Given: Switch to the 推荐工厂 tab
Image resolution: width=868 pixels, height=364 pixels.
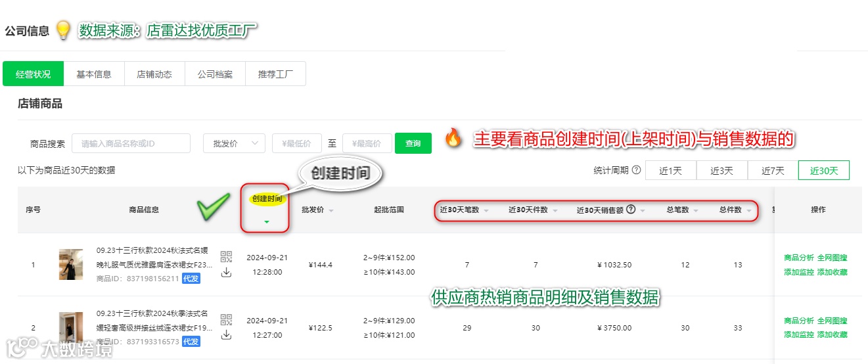Looking at the screenshot, I should pos(275,74).
